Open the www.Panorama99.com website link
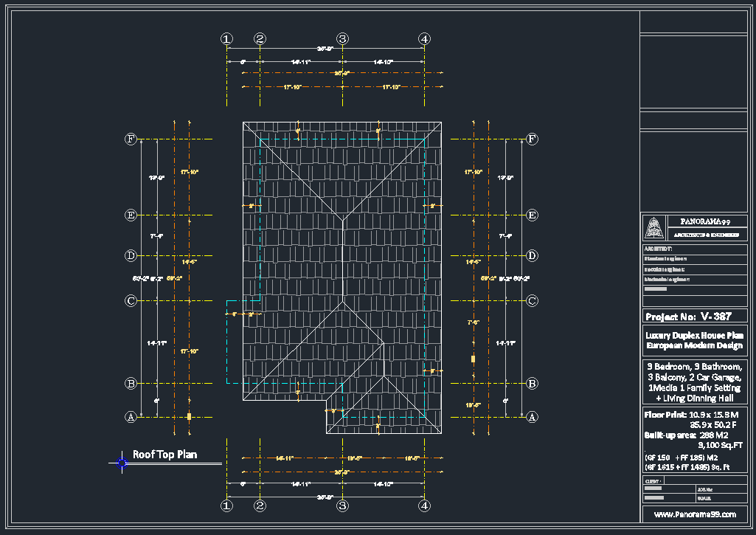Viewport: 756px width, 535px height. [694, 514]
